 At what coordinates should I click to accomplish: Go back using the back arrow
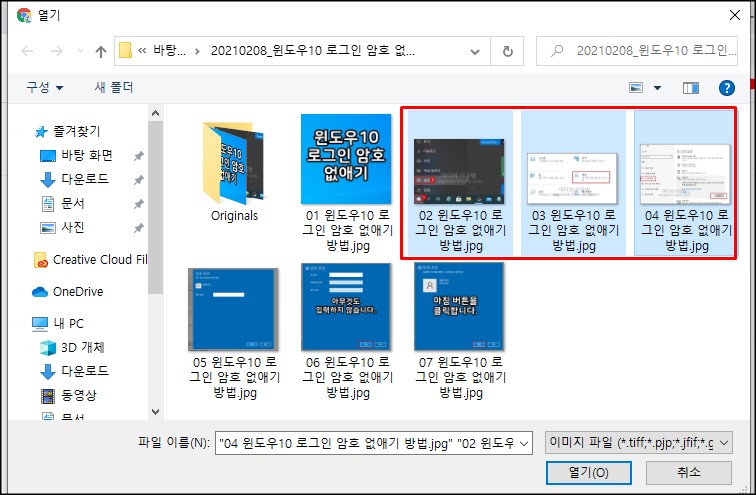point(27,51)
